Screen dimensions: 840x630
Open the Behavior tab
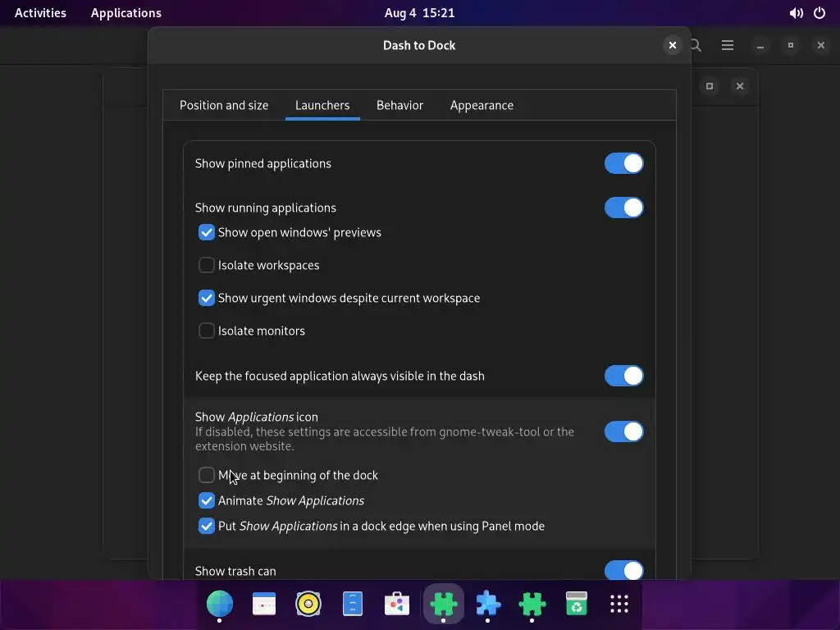click(399, 106)
